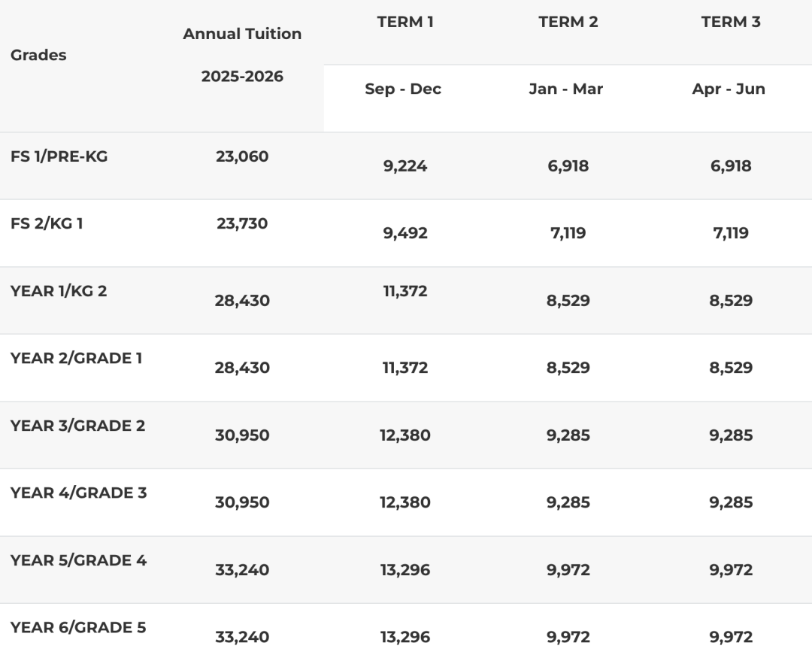
Task: Click the YEAR 5/GRADE 4 row label
Action: pos(78,560)
